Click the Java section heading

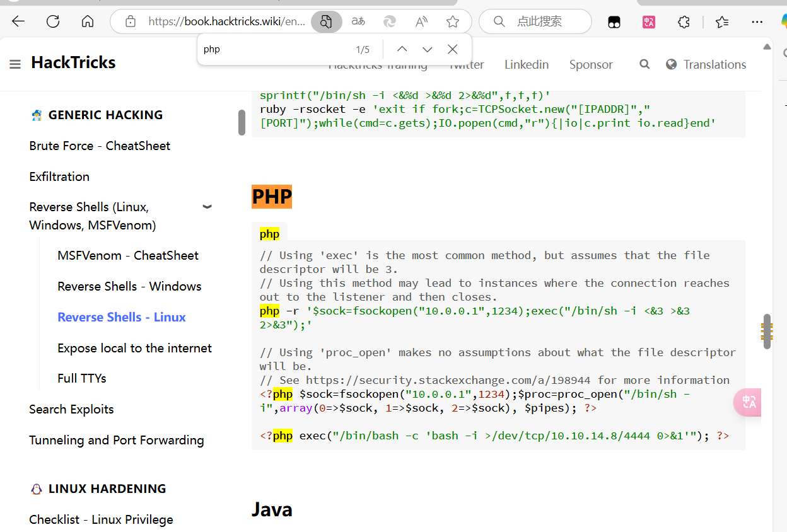272,509
